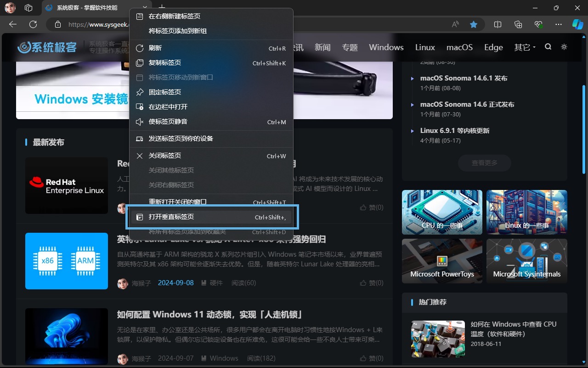Open the Linux 的一些事 topic tile

pos(527,213)
